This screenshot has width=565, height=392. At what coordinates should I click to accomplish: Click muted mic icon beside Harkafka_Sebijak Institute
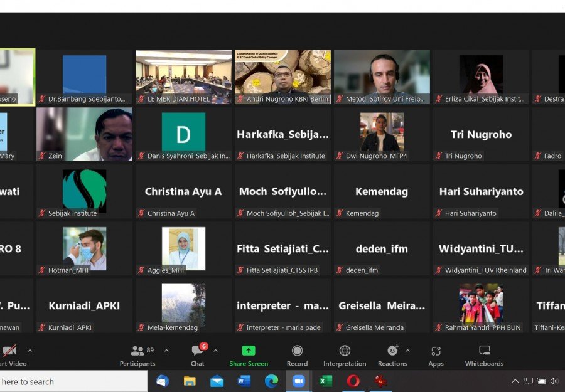[240, 156]
